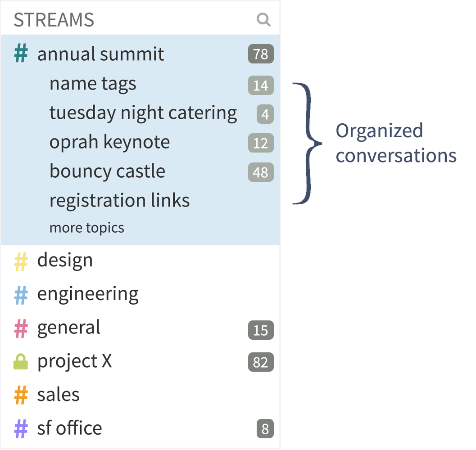476x450 pixels.
Task: Click the 82 unread badge on project X
Action: (x=260, y=362)
